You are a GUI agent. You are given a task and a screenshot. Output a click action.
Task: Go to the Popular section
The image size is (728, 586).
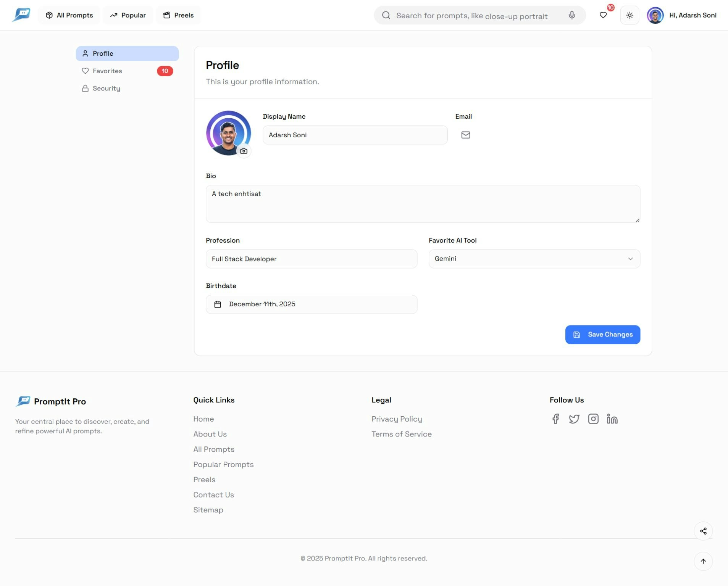click(128, 15)
